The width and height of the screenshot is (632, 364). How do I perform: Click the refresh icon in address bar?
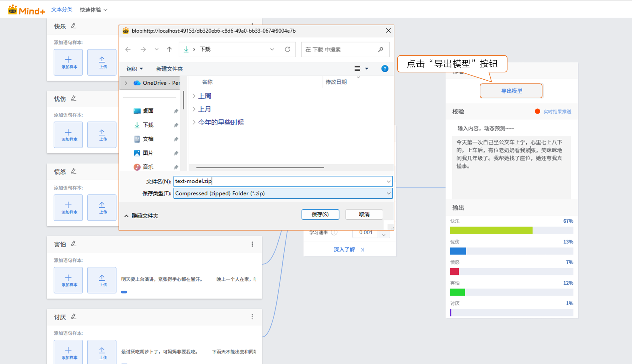click(287, 49)
